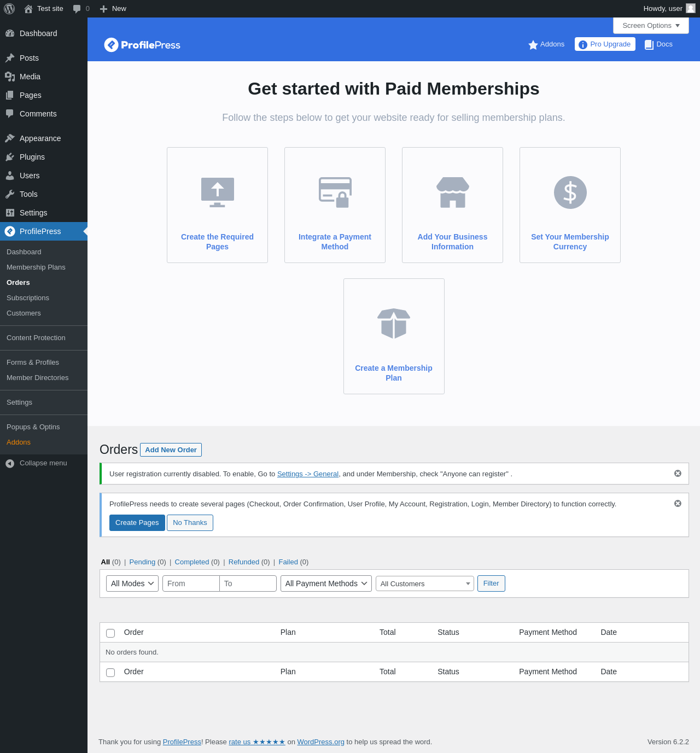The height and width of the screenshot is (753, 700).
Task: Dismiss the user registration disabled notice
Action: tap(678, 474)
